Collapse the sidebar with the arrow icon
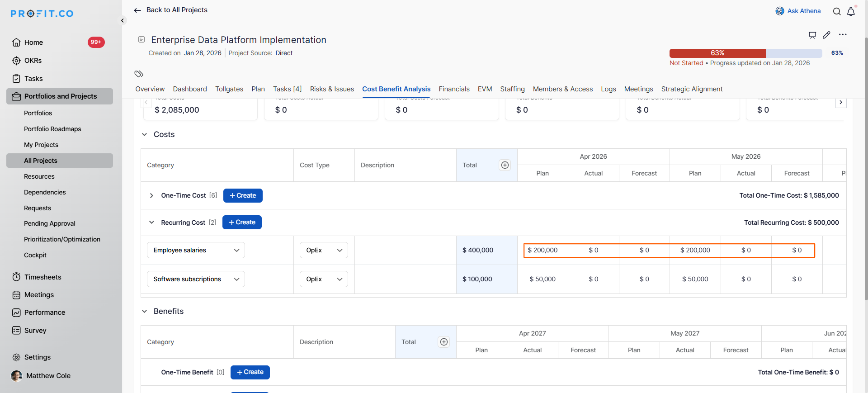This screenshot has width=868, height=393. click(x=123, y=20)
